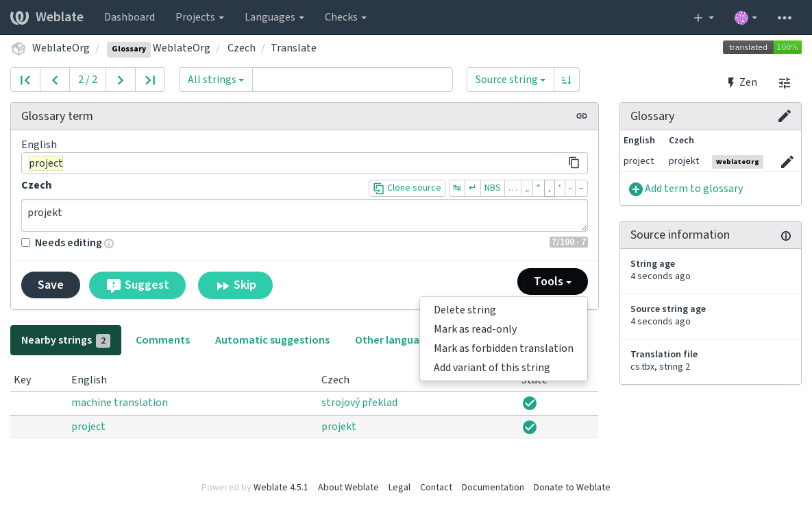Insert a non-breaking space (NBS)

[x=493, y=188]
